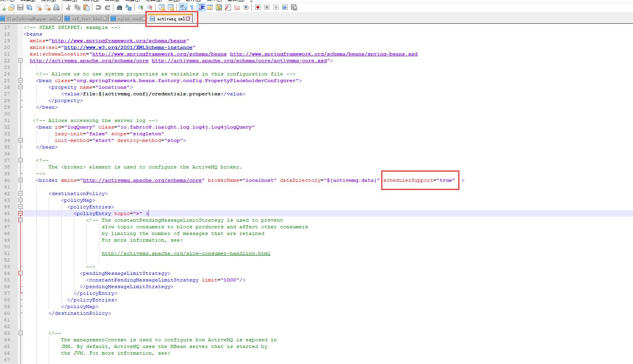Cut selection with the scissors icon

(x=68, y=7)
